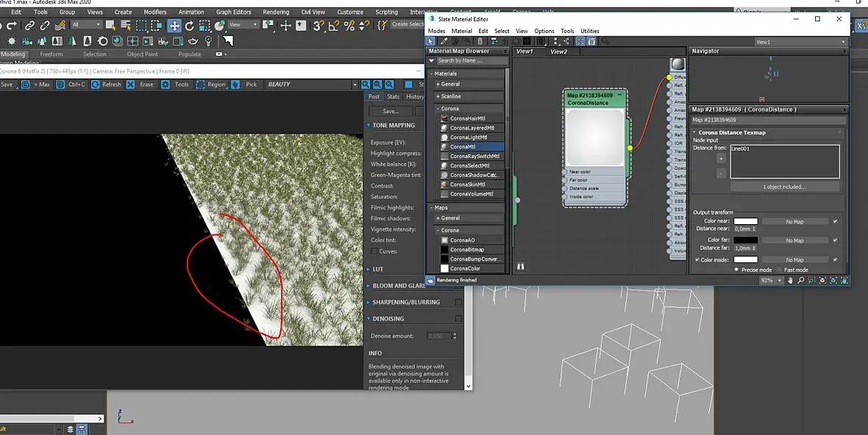Open the Modes menu in Slate Material Editor

click(x=436, y=31)
